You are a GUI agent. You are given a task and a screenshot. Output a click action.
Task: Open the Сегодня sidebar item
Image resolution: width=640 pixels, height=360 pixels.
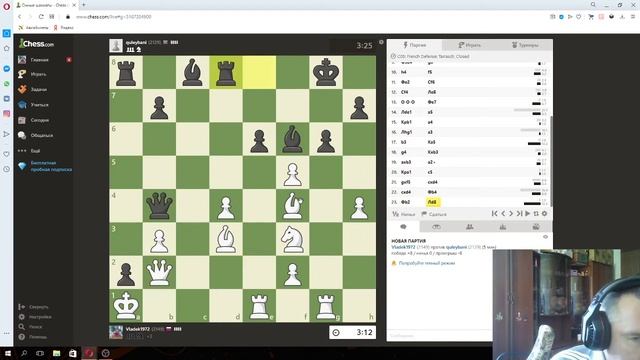(40, 120)
